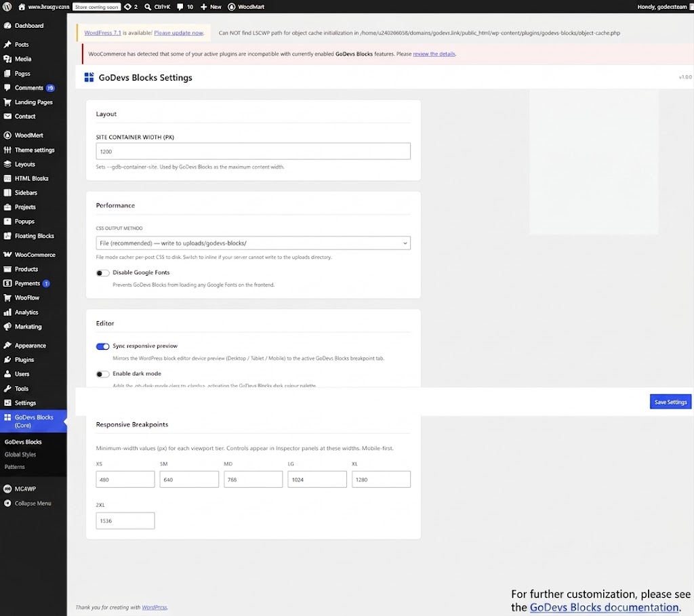694x616 pixels.
Task: Click the Pages icon in sidebar
Action: coord(7,73)
